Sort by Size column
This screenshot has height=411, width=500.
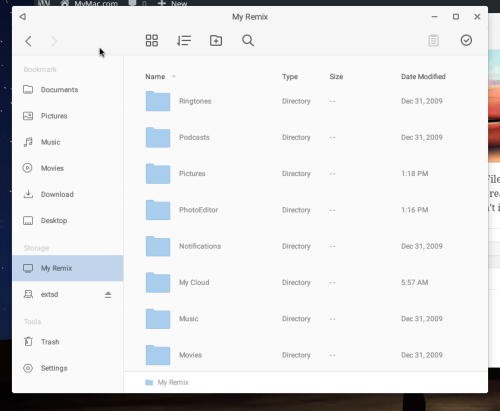(x=336, y=77)
